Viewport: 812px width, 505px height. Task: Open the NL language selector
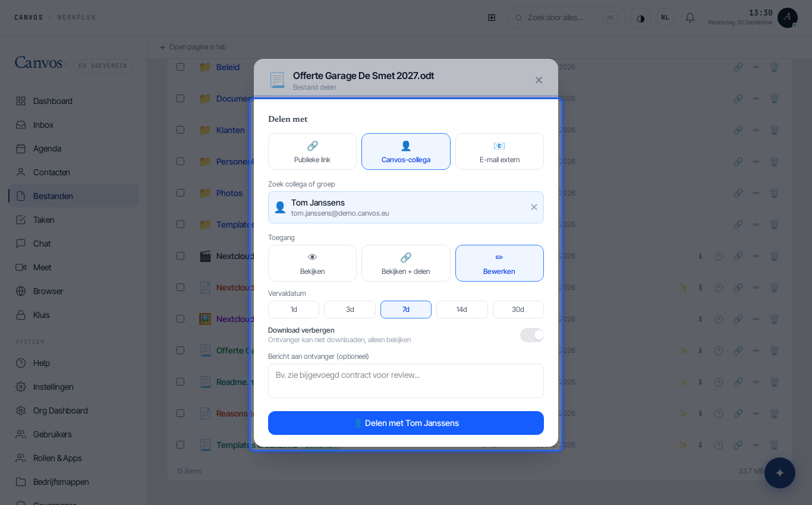click(x=665, y=18)
